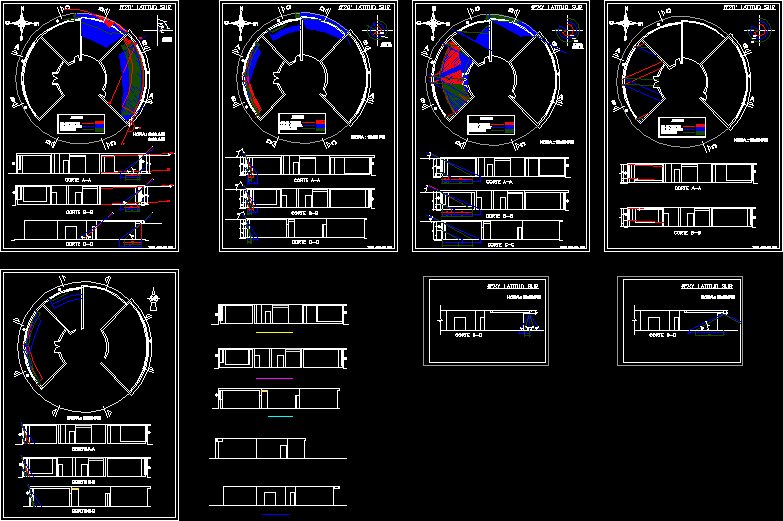Viewport: 783px width, 521px height.
Task: Select the solar diagram symbol on the second sheet
Action: point(378,31)
